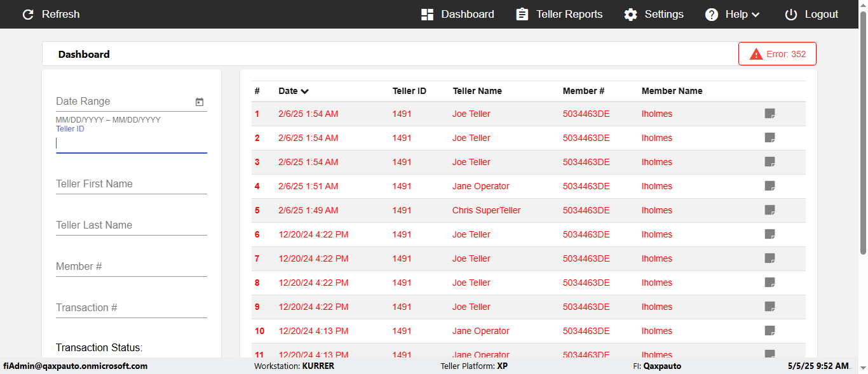This screenshot has height=374, width=868.
Task: Expand the Help dropdown chevron
Action: coord(756,15)
